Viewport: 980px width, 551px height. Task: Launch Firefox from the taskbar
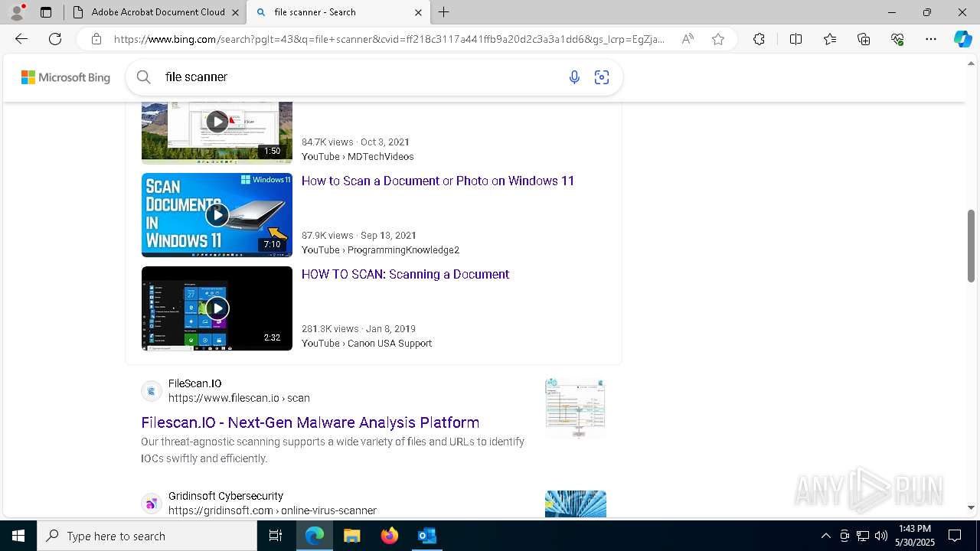point(390,536)
